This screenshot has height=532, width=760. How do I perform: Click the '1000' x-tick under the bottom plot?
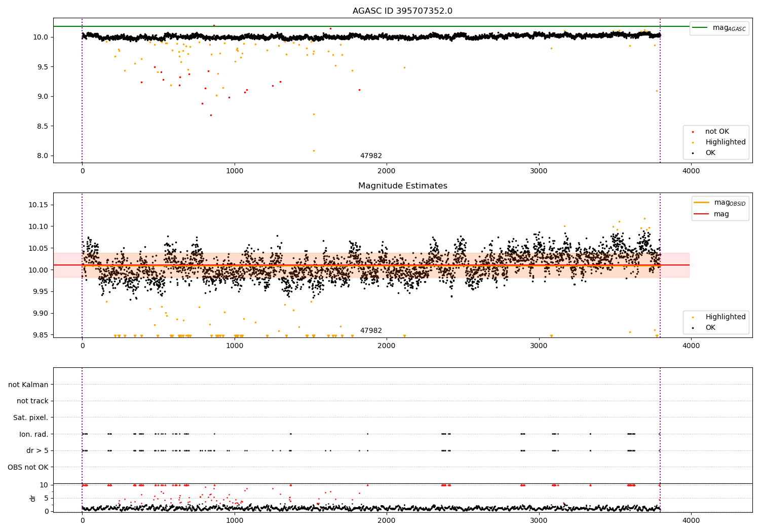tap(235, 520)
